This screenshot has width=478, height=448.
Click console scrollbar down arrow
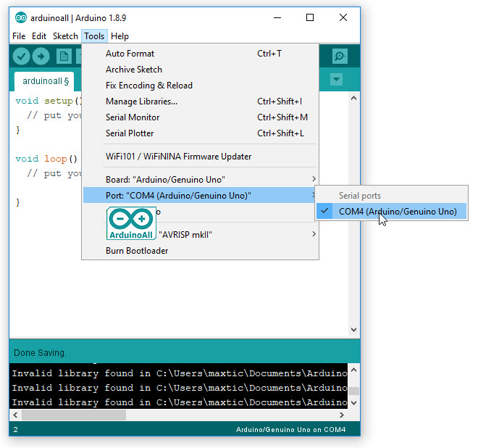(353, 403)
